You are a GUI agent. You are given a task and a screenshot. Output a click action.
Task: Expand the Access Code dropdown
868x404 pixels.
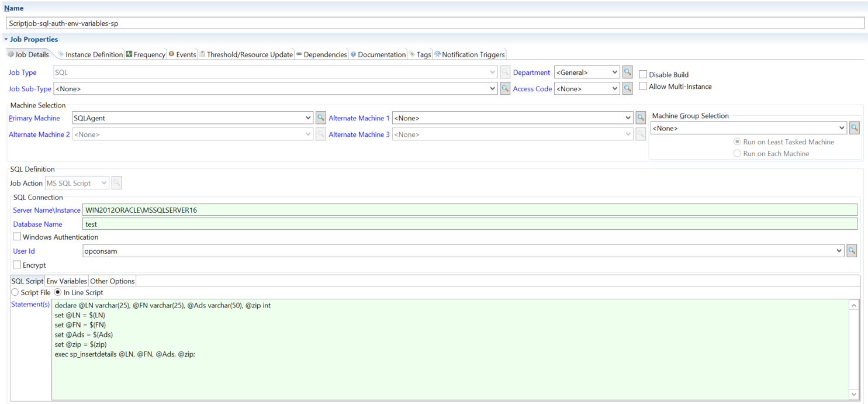point(614,89)
